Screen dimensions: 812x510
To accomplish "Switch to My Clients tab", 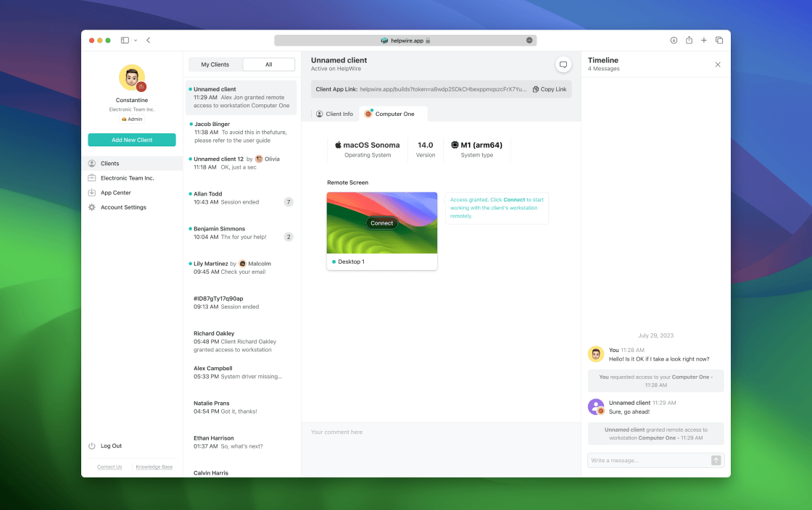I will click(x=215, y=64).
